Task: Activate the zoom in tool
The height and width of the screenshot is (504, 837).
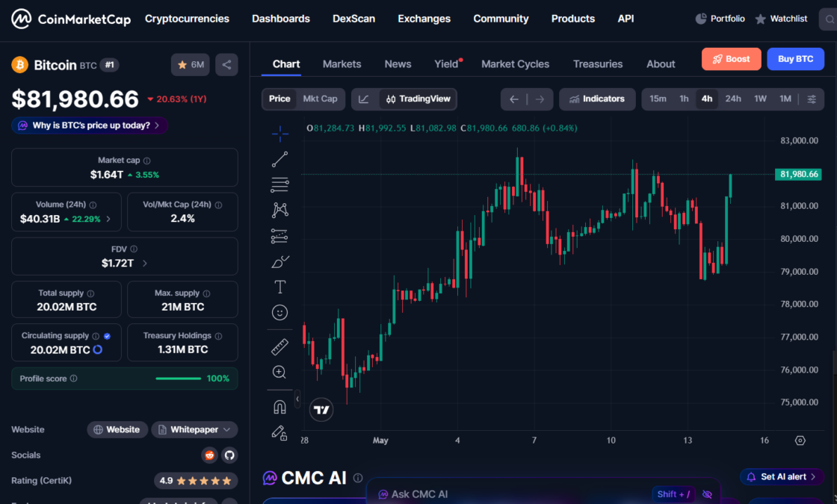Action: click(279, 373)
